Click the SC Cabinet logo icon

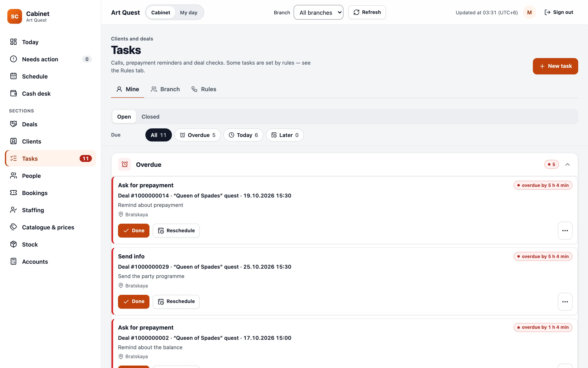coord(14,16)
